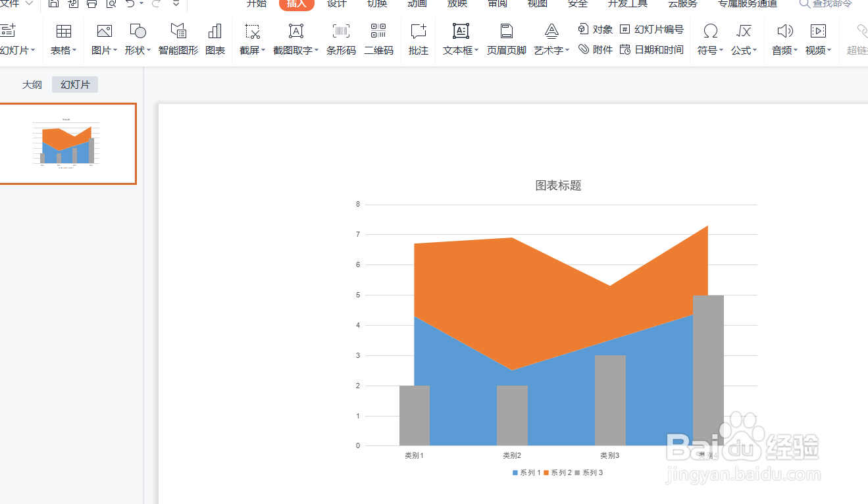The image size is (868, 504).
Task: Click the Print icon in quick access toolbar
Action: [x=92, y=3]
